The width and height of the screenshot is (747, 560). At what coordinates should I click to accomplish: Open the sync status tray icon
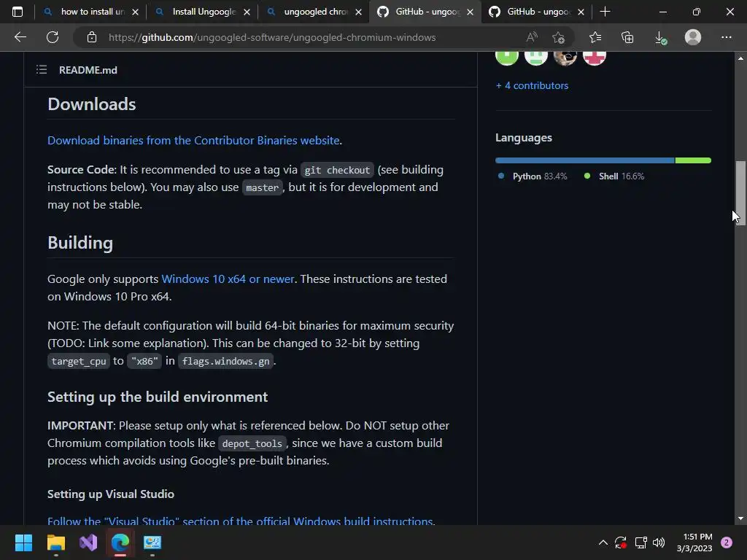coord(620,542)
